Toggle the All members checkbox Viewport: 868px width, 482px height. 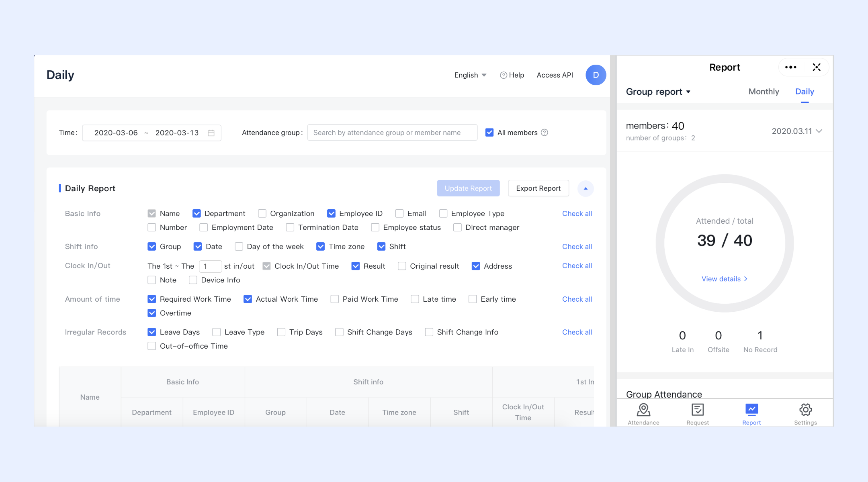click(x=489, y=133)
